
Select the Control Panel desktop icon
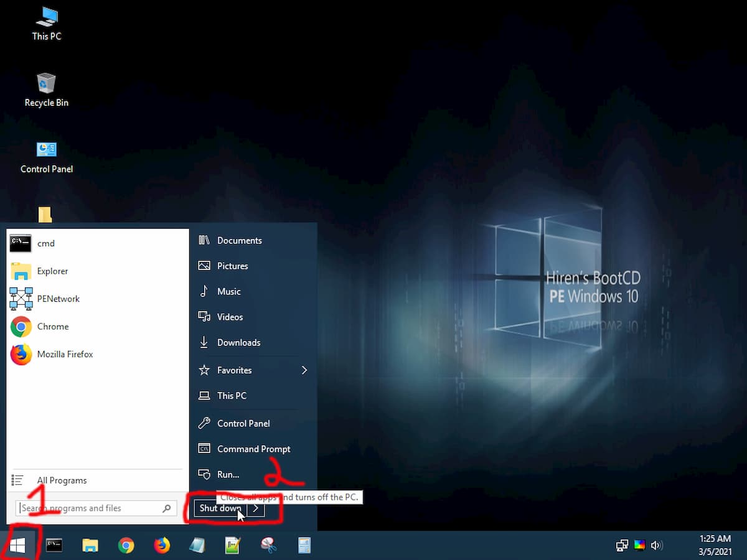pos(47,157)
